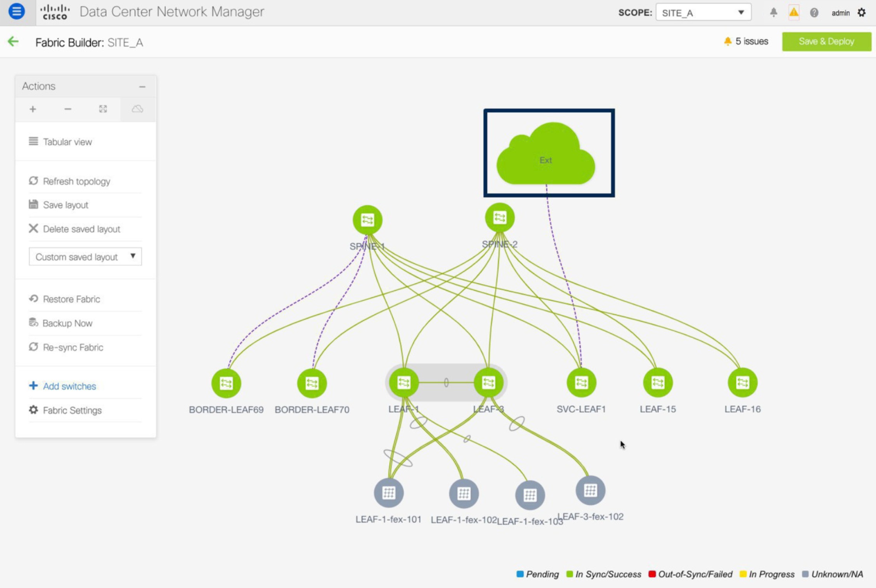Select the SVC-LEAF1 switch node
Image resolution: width=876 pixels, height=588 pixels.
point(581,383)
